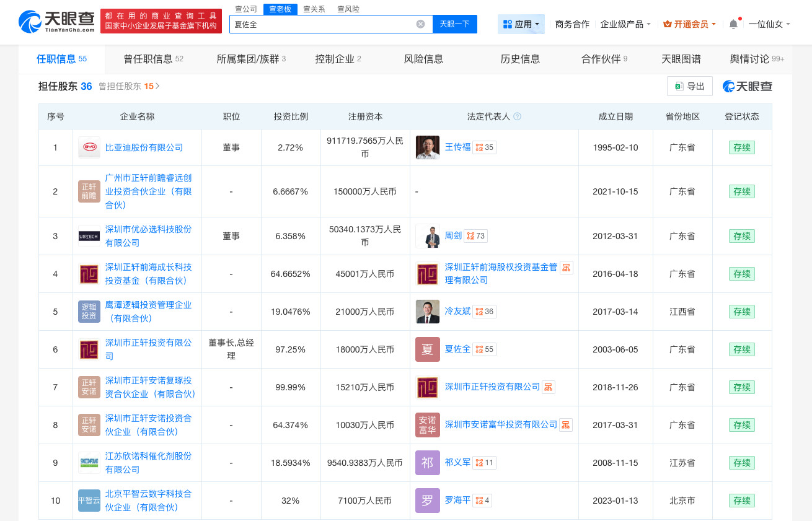Click the 担任股东 36 heading

[x=65, y=86]
